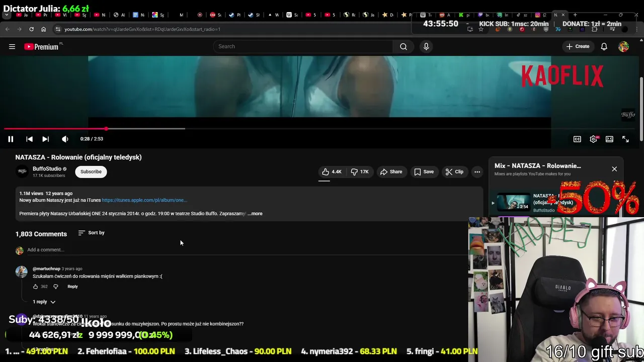Click the 1.1M views date text
The image size is (644, 362).
(46, 194)
